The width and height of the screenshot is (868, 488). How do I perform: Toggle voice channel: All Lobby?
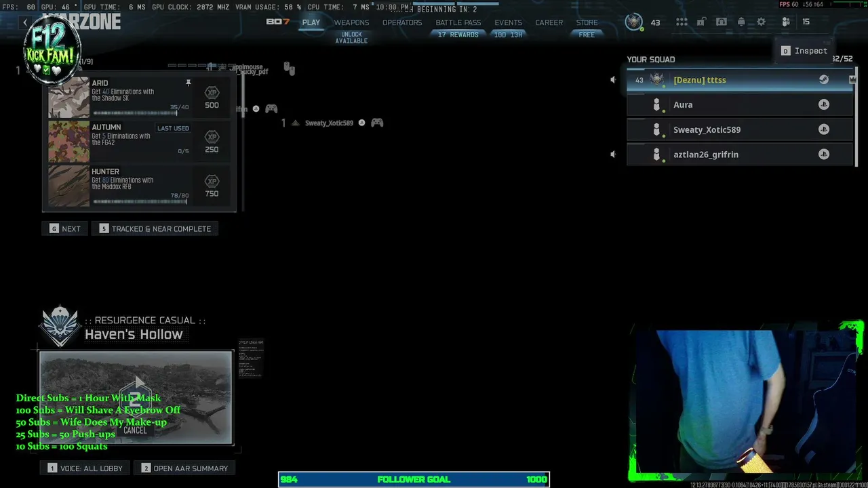[85, 468]
